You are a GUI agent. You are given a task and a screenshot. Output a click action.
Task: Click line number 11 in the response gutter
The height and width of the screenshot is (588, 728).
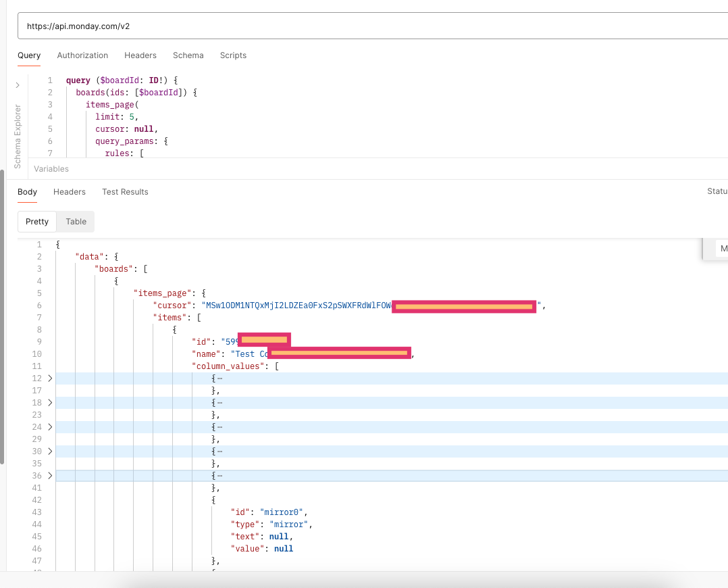[36, 366]
